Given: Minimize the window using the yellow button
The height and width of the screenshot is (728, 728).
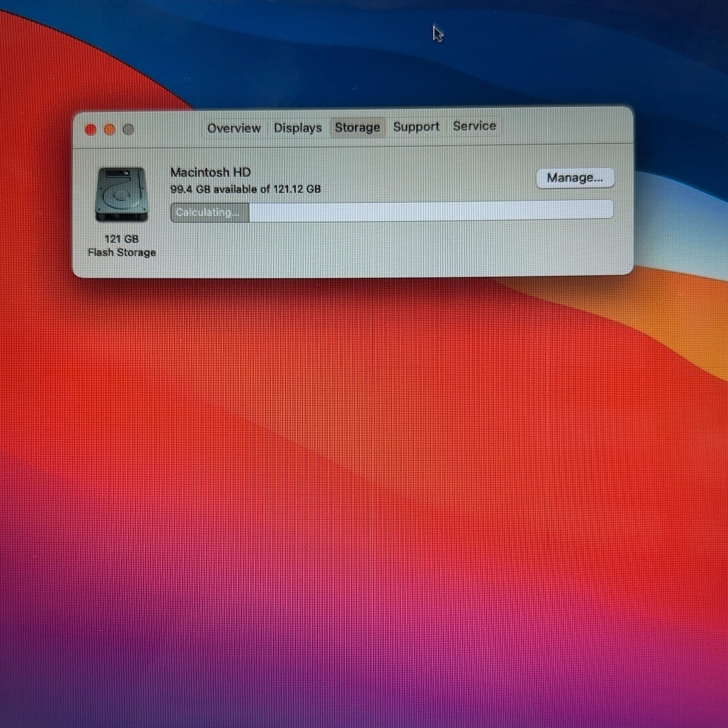Looking at the screenshot, I should coord(110,130).
